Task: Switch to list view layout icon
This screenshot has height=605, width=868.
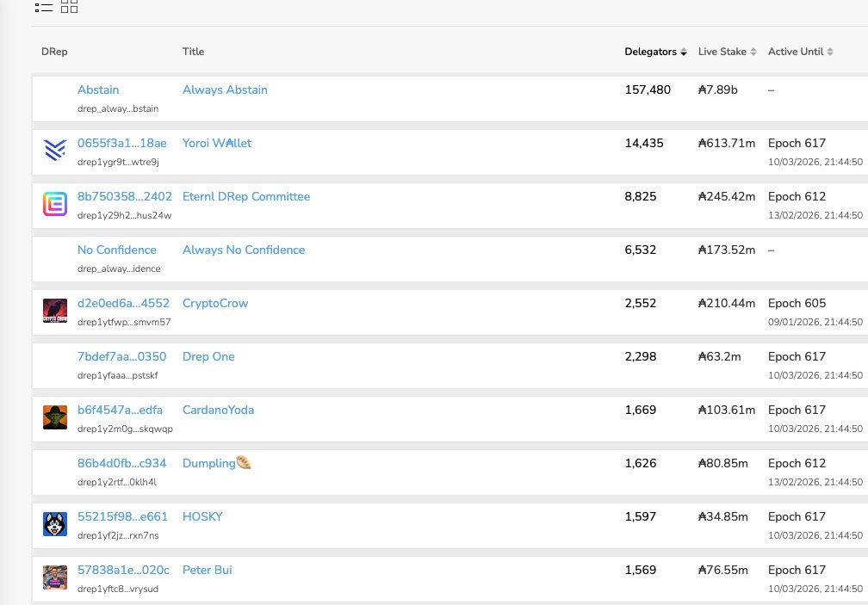Action: pyautogui.click(x=44, y=7)
